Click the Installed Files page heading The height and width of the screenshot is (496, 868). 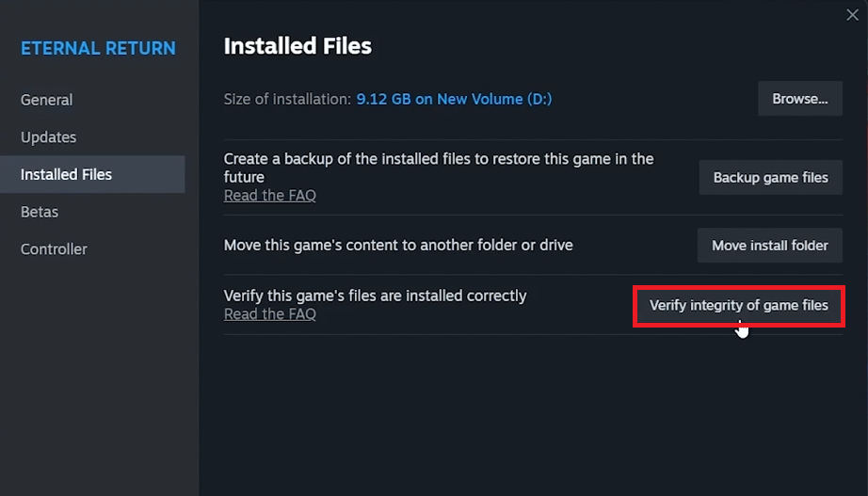[297, 45]
